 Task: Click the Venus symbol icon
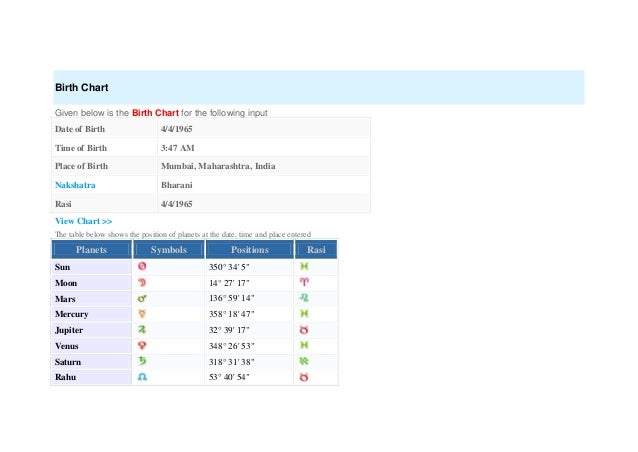click(x=142, y=345)
